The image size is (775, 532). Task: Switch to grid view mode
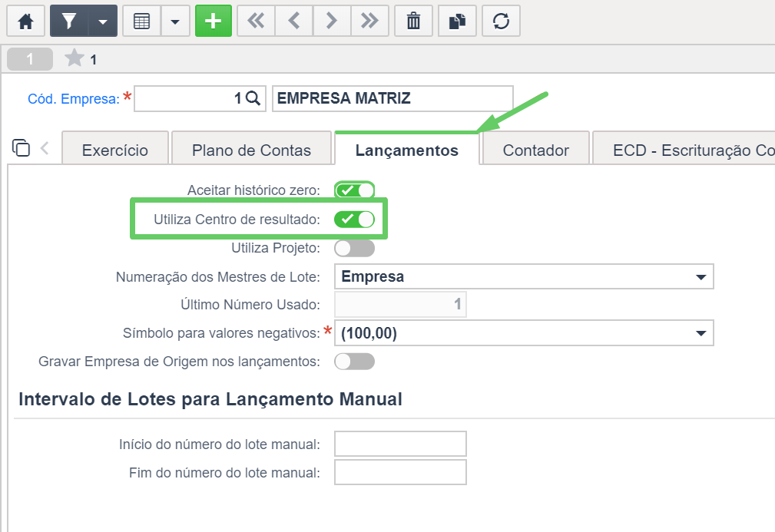coord(142,21)
